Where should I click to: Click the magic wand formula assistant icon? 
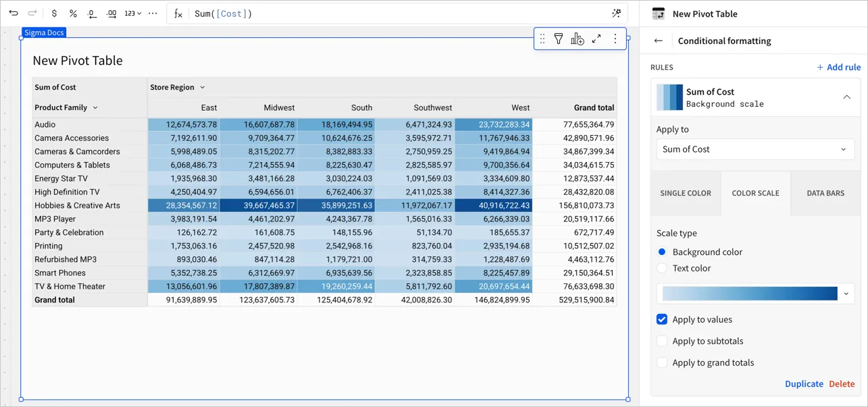(616, 13)
